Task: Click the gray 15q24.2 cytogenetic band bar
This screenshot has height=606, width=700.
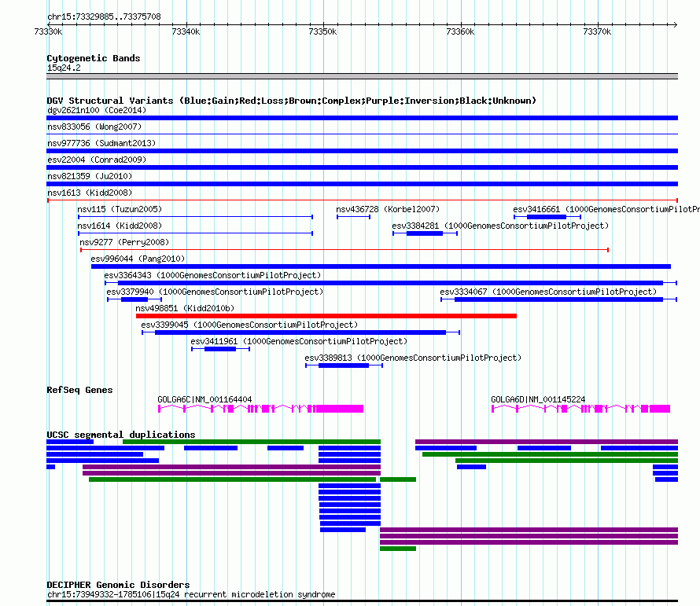Action: (362, 76)
